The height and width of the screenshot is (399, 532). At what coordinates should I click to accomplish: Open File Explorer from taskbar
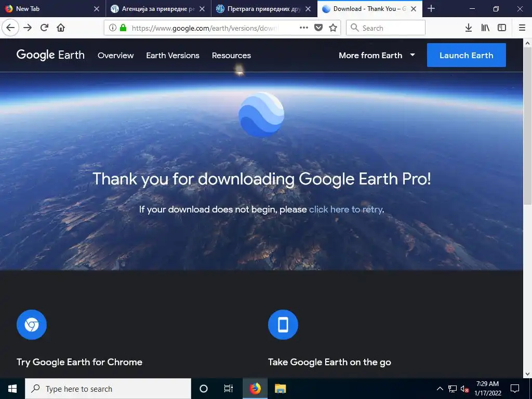(280, 389)
